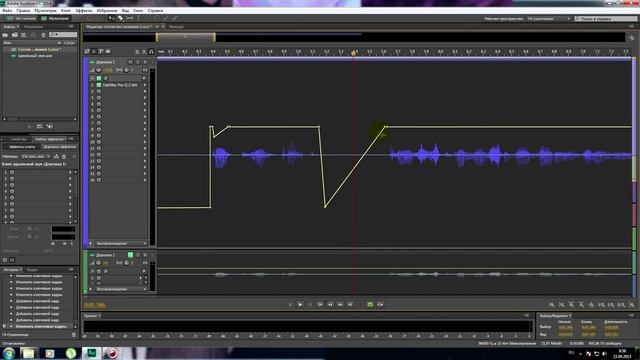The image size is (640, 360).
Task: Click the effects (fx) view icon above Track 1
Action: (94, 51)
